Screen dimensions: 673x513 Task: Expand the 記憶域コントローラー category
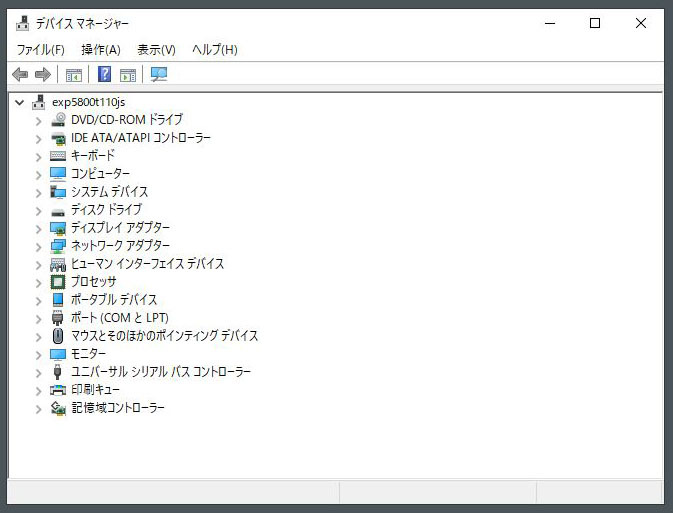pos(39,409)
